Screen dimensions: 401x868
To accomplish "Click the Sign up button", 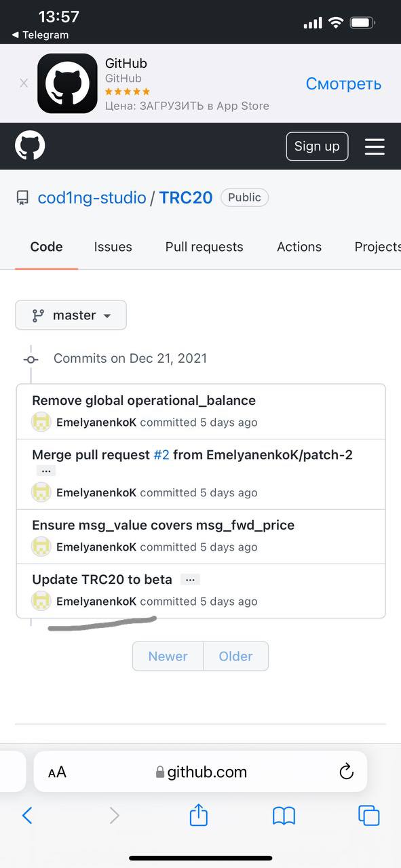I will (317, 146).
